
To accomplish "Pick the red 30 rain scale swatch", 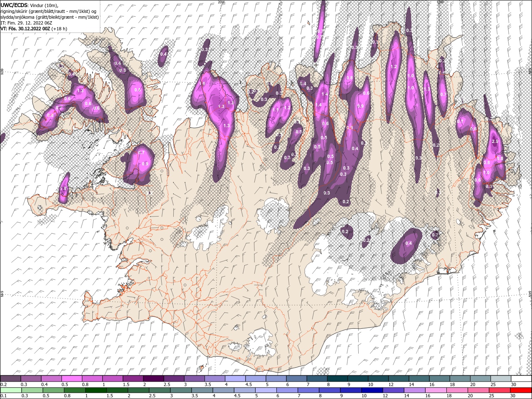I will (x=520, y=390).
